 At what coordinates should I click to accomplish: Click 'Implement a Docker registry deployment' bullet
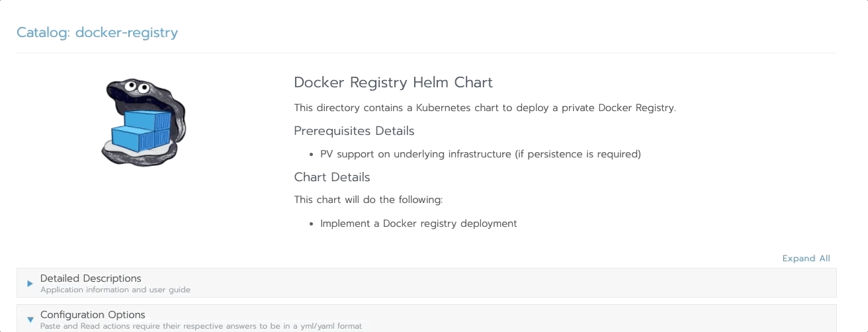pos(418,224)
